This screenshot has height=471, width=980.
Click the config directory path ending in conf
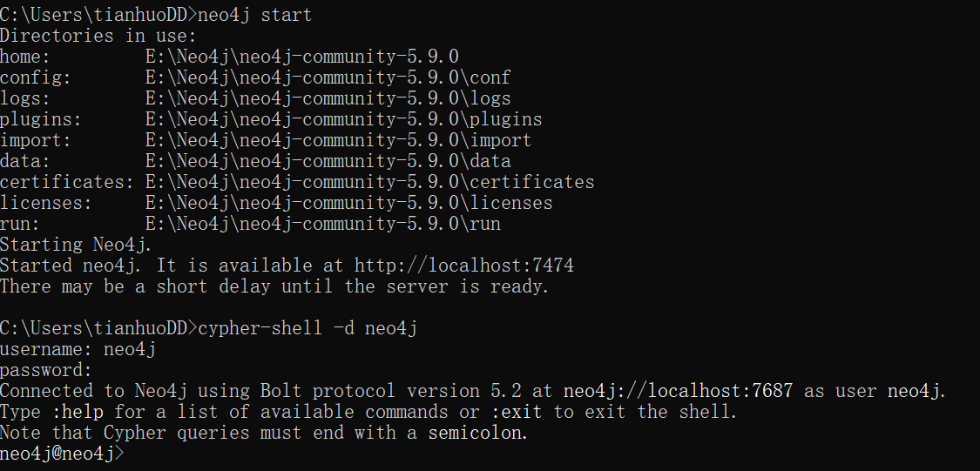tap(328, 77)
